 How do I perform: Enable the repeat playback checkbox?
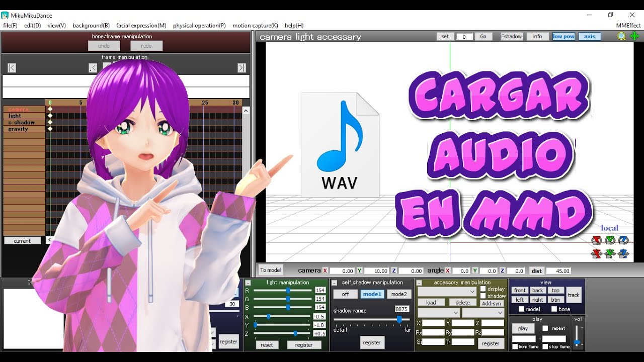(x=545, y=328)
